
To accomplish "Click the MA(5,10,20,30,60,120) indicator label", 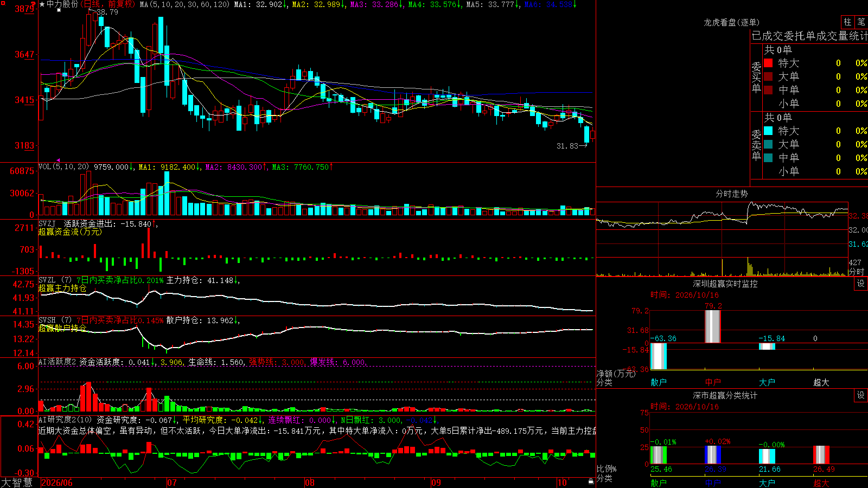I will tap(184, 4).
